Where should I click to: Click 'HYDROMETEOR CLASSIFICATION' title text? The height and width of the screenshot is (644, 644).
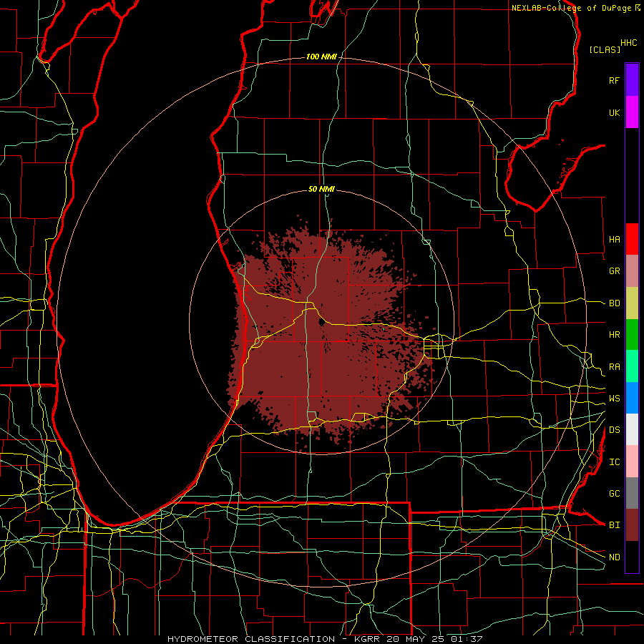pos(251,639)
